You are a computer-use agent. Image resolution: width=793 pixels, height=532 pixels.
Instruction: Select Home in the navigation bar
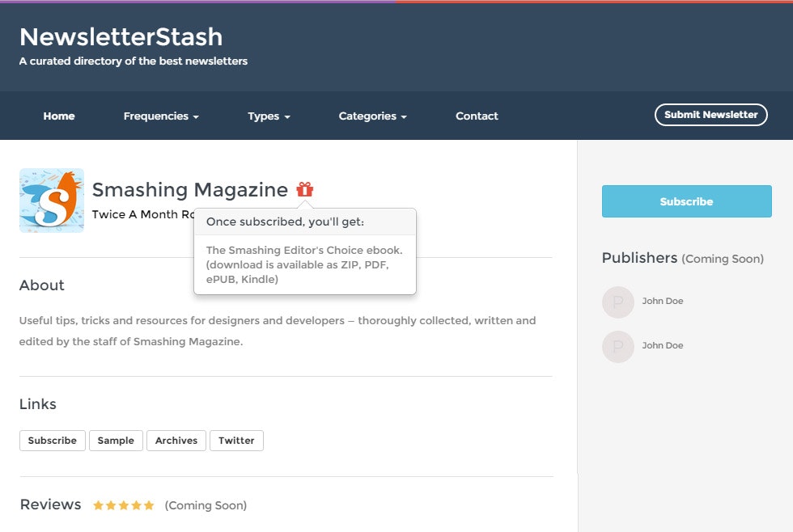[58, 116]
